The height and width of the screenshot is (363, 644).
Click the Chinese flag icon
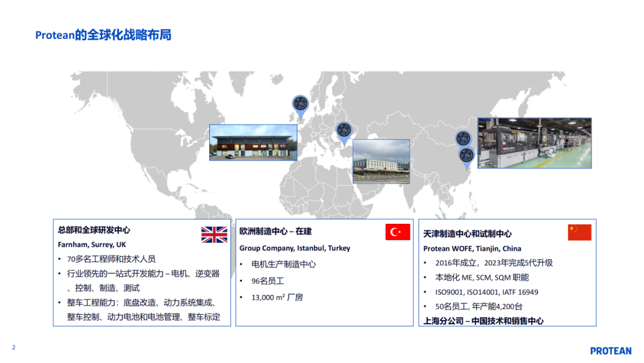point(580,232)
